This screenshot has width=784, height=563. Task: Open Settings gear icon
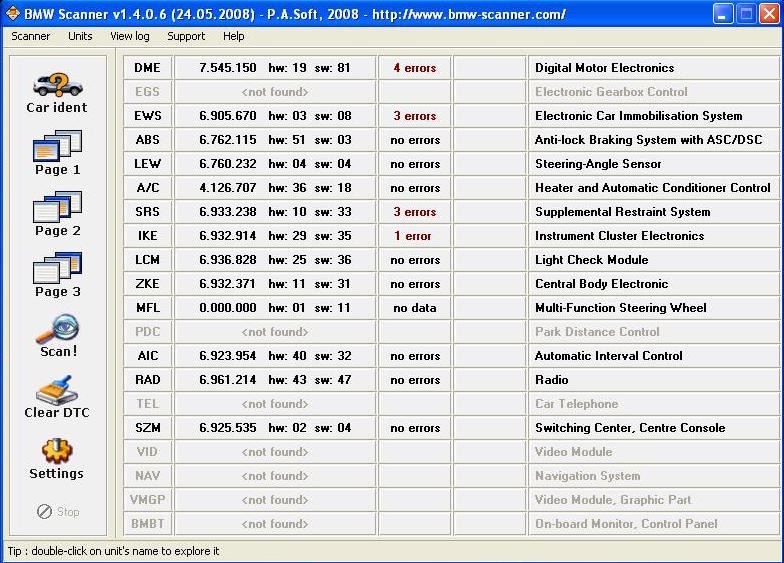point(57,452)
